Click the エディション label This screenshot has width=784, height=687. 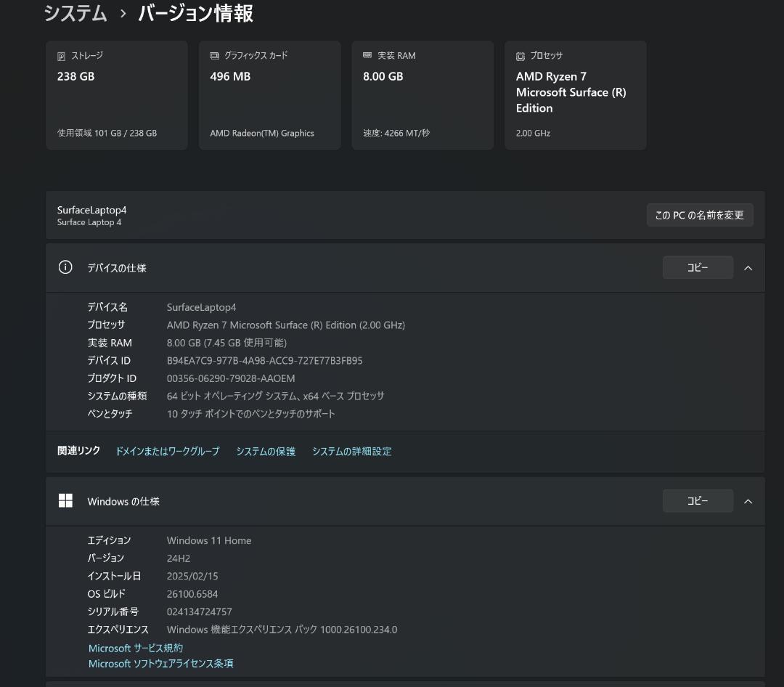[109, 540]
